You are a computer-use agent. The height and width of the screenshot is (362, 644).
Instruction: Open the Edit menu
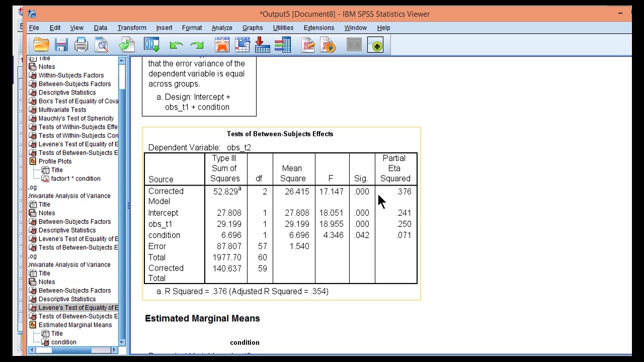click(x=55, y=28)
